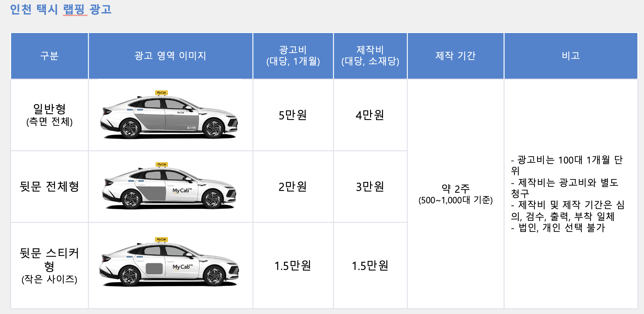
Task: Click the 제작비 (대당, 소재당) header cell
Action: click(x=370, y=56)
